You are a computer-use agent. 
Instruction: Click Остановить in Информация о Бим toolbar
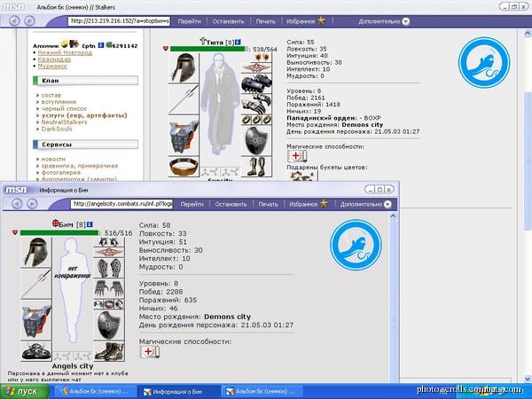coord(231,204)
